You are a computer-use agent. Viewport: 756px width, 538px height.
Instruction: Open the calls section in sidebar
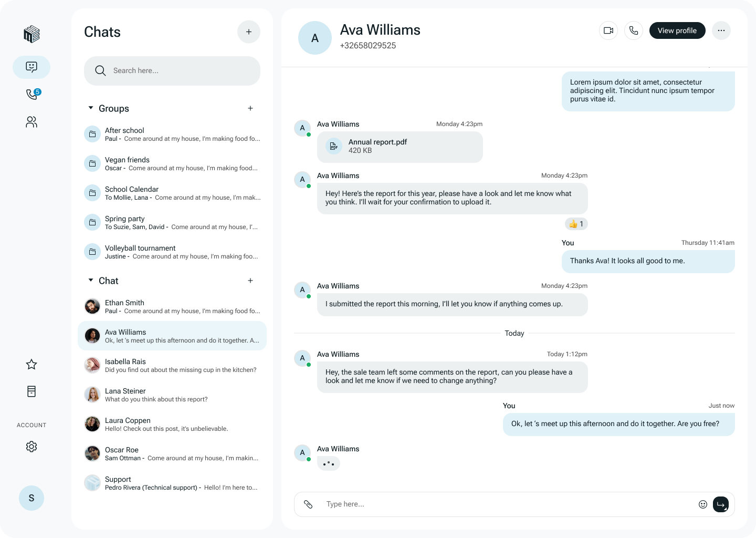click(31, 94)
